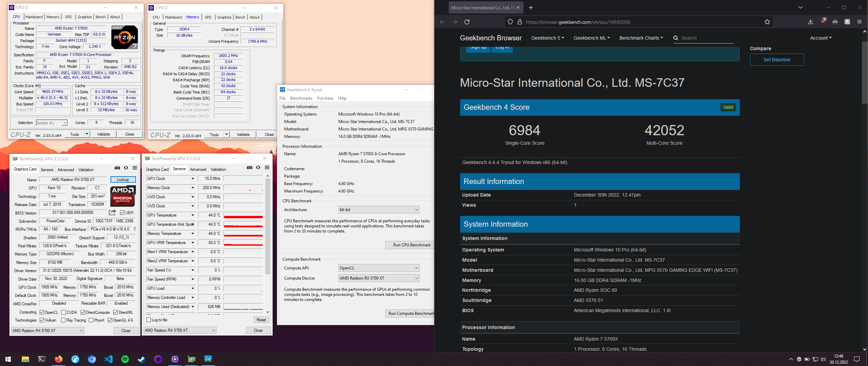Toggle the DirectCompute checkbox
The height and width of the screenshot is (366, 868).
pyautogui.click(x=83, y=312)
